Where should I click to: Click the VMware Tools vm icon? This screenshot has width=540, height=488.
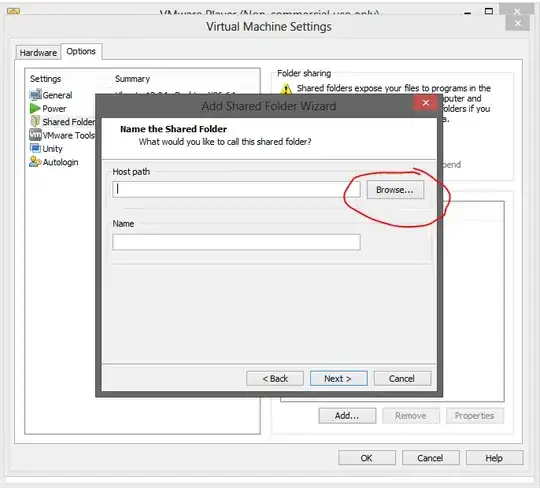tap(35, 135)
